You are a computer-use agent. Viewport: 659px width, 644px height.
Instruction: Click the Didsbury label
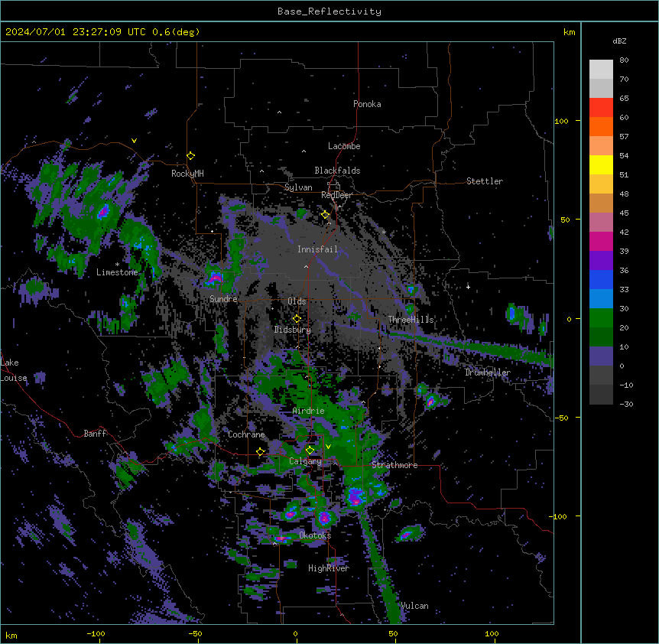pyautogui.click(x=292, y=330)
